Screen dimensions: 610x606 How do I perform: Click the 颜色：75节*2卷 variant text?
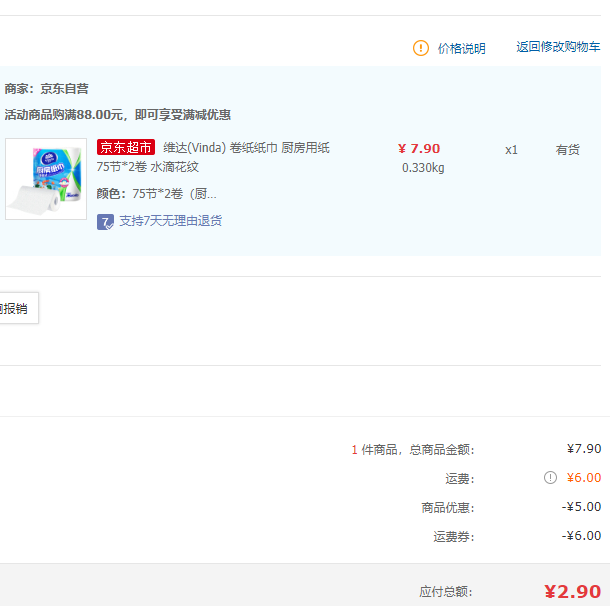coord(156,194)
